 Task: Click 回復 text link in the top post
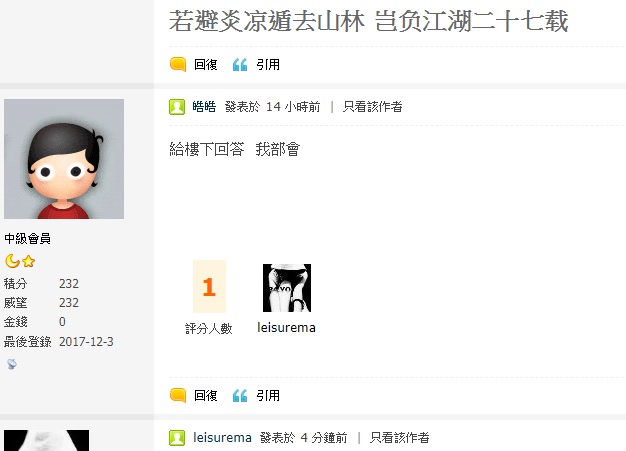206,64
